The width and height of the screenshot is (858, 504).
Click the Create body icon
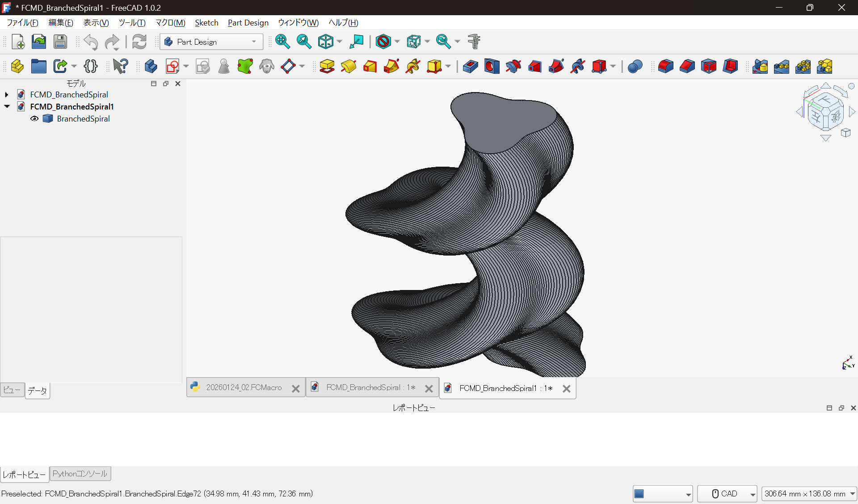(151, 67)
